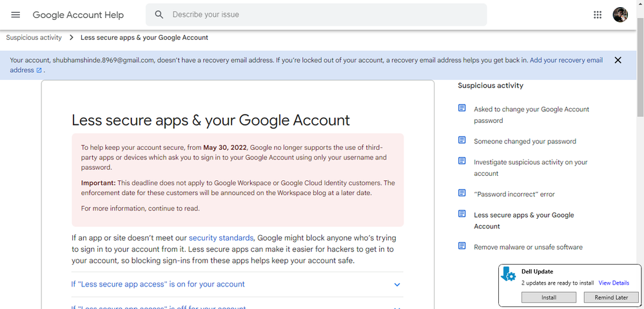Open View Details for Dell updates

(x=614, y=283)
